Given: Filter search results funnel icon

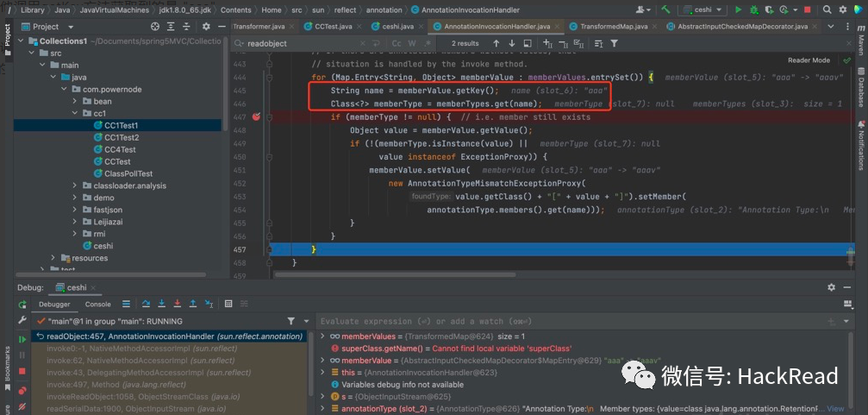Looking at the screenshot, I should tap(614, 43).
